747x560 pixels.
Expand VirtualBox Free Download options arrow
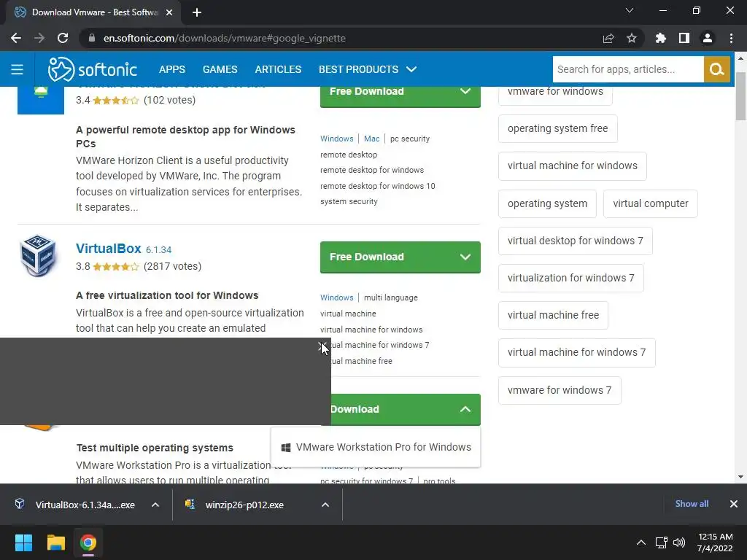pyautogui.click(x=465, y=257)
